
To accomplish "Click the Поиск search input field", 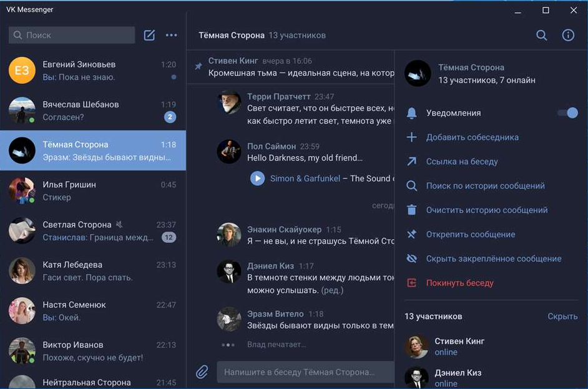I will coord(72,35).
